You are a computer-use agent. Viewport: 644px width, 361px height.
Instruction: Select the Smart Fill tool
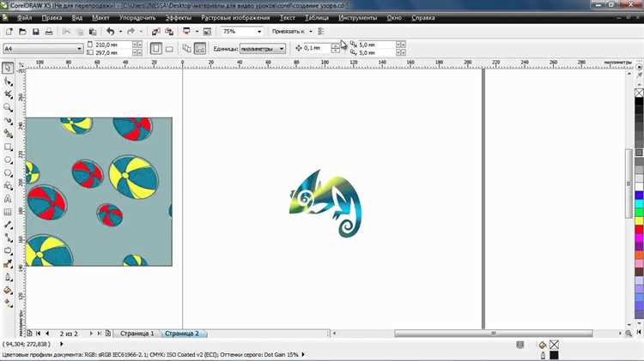(x=8, y=134)
